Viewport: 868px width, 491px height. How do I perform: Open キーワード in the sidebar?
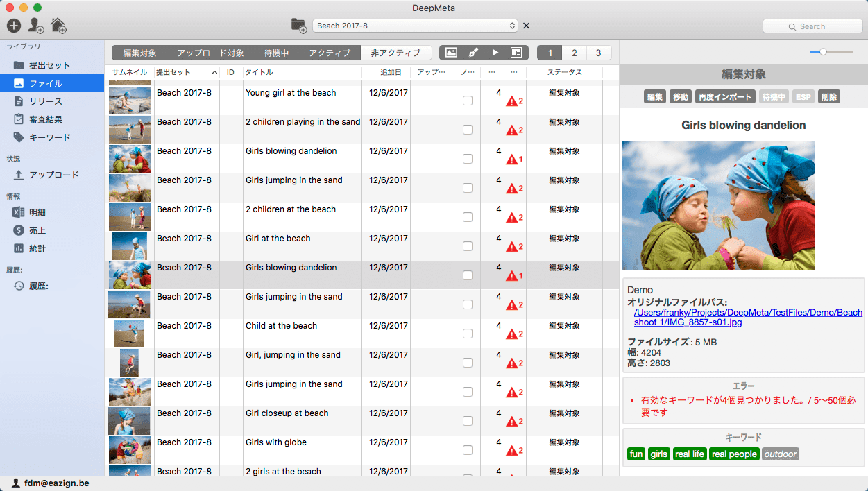pos(52,137)
